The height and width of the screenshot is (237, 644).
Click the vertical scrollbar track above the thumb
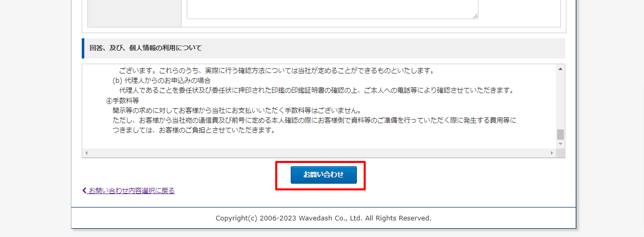[x=560, y=101]
